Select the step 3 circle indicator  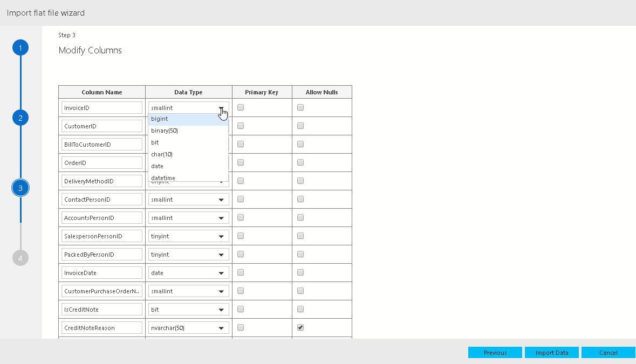pyautogui.click(x=20, y=188)
